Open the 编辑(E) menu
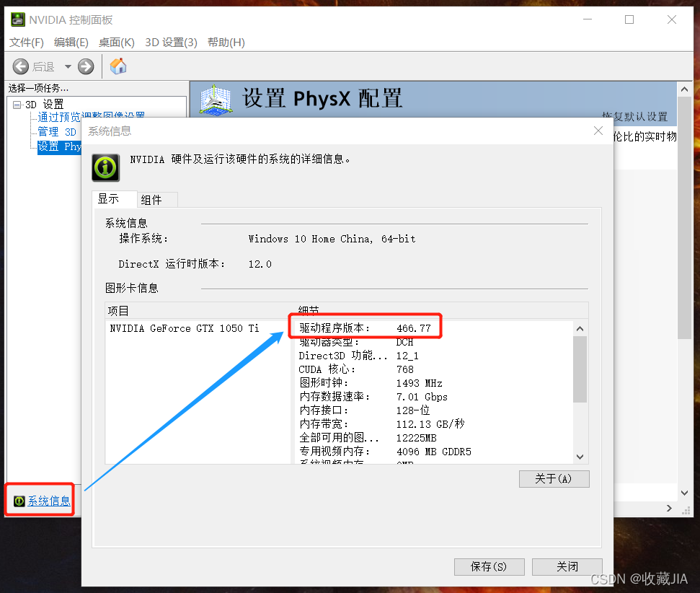The image size is (700, 593). tap(71, 43)
